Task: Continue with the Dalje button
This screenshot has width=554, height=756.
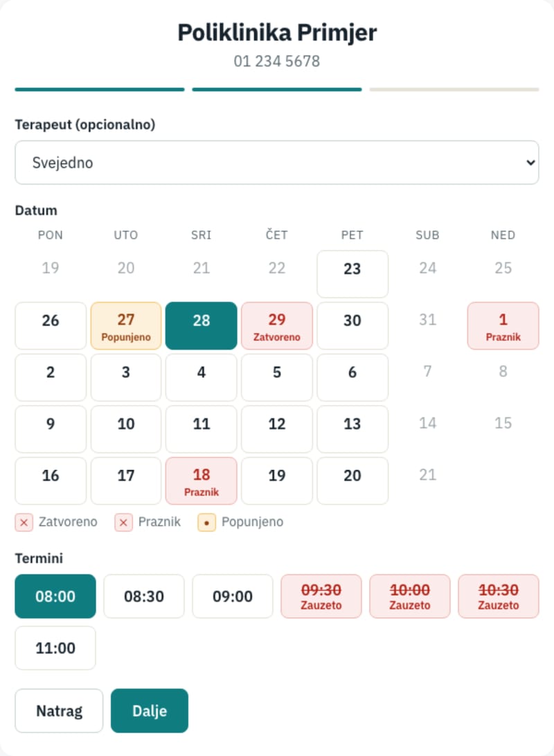Action: [x=150, y=711]
